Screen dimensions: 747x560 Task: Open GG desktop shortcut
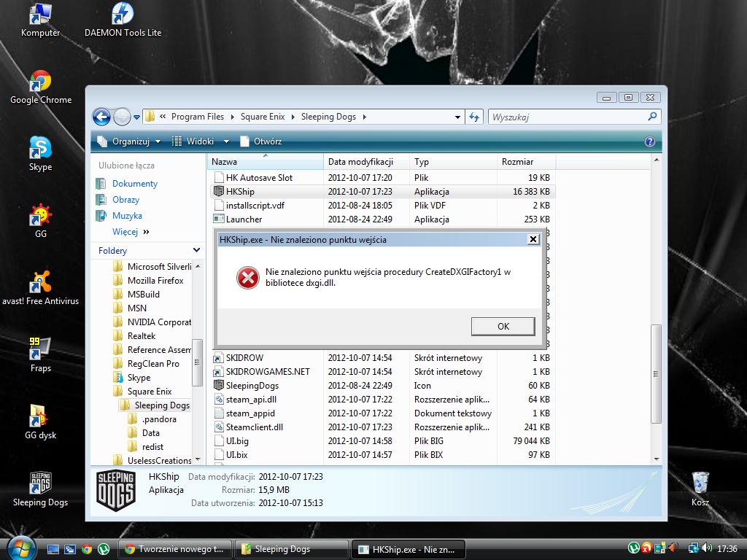(41, 220)
